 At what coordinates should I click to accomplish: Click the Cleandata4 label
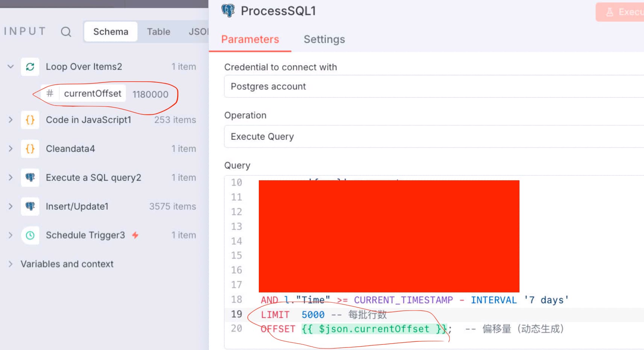click(70, 149)
